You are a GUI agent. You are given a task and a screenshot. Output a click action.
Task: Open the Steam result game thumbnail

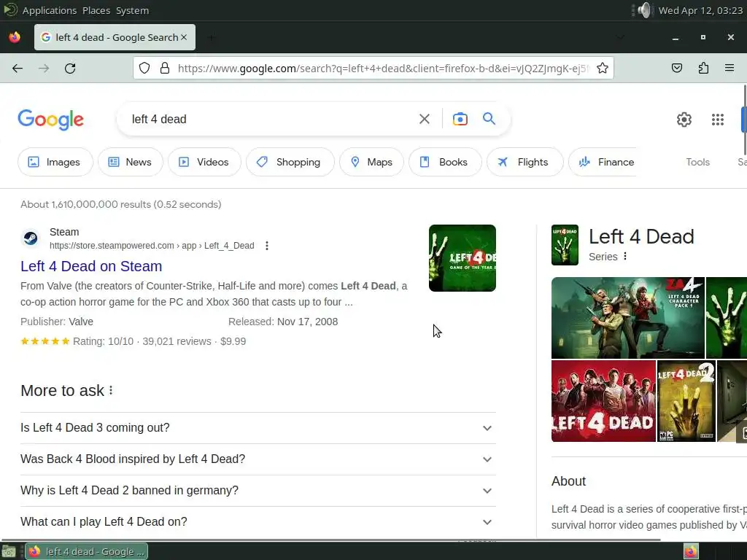click(x=462, y=258)
